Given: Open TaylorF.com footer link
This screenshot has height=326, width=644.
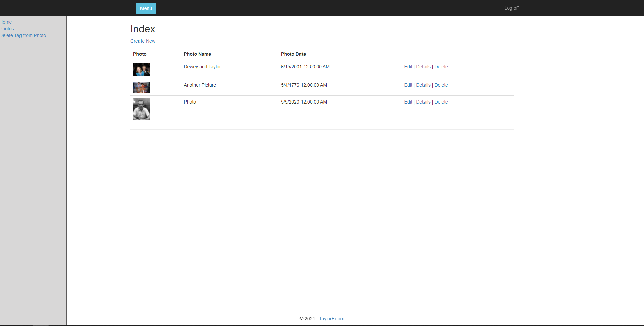Looking at the screenshot, I should coord(331,319).
